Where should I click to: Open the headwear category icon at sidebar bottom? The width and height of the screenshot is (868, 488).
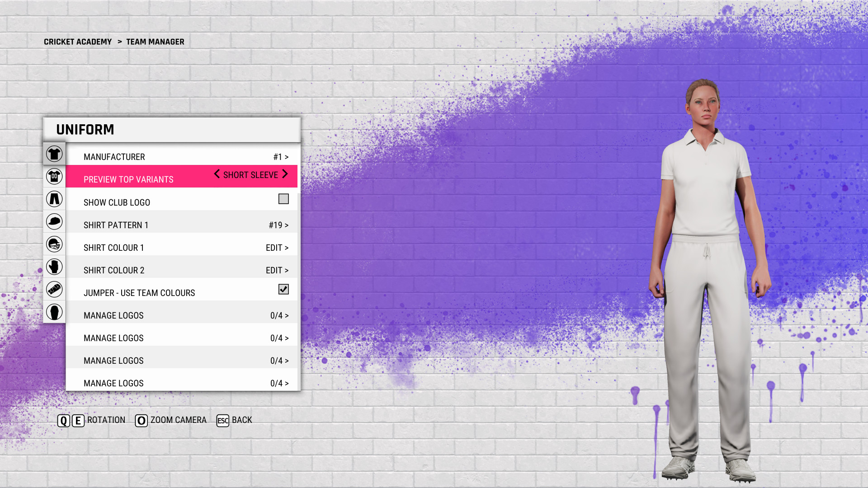point(54,312)
